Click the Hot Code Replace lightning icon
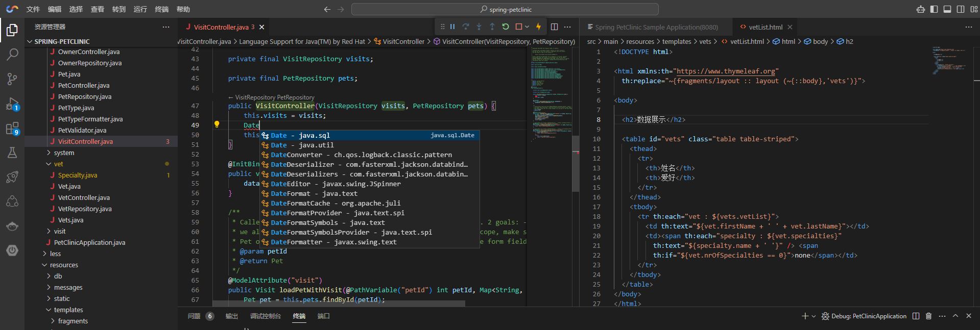The image size is (980, 330). 538,27
